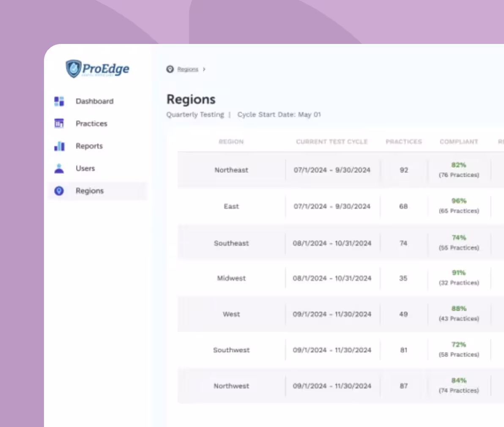Click the practices count 49

tap(404, 314)
